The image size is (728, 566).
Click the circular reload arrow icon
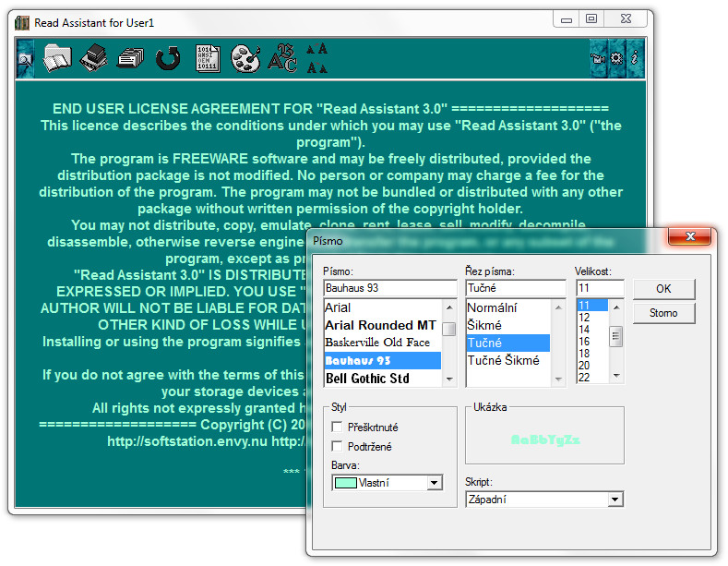[x=168, y=58]
